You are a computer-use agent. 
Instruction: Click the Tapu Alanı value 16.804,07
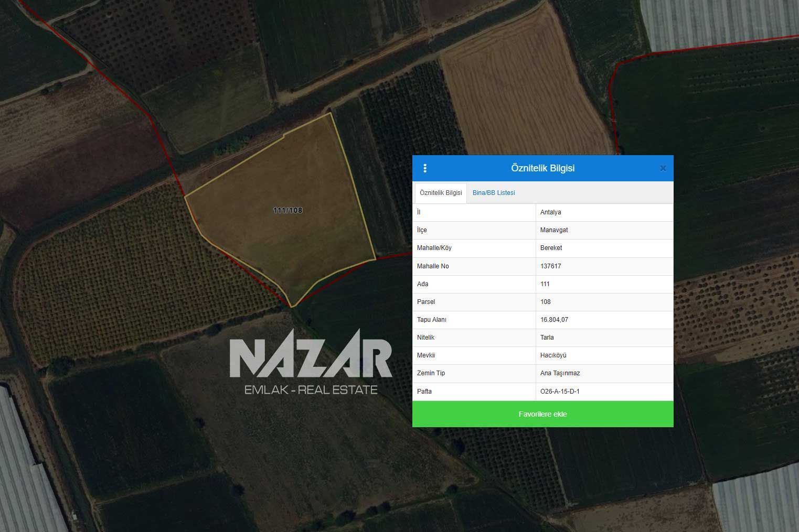pyautogui.click(x=554, y=320)
